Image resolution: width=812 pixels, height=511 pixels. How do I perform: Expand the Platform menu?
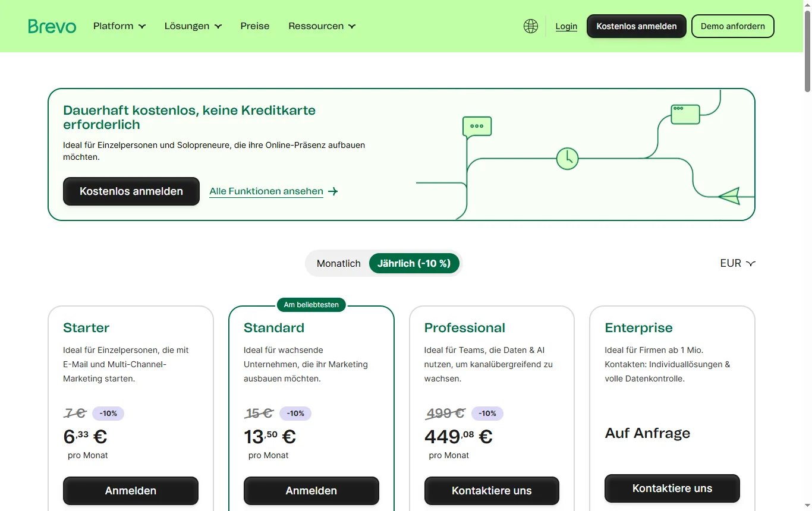pyautogui.click(x=119, y=26)
